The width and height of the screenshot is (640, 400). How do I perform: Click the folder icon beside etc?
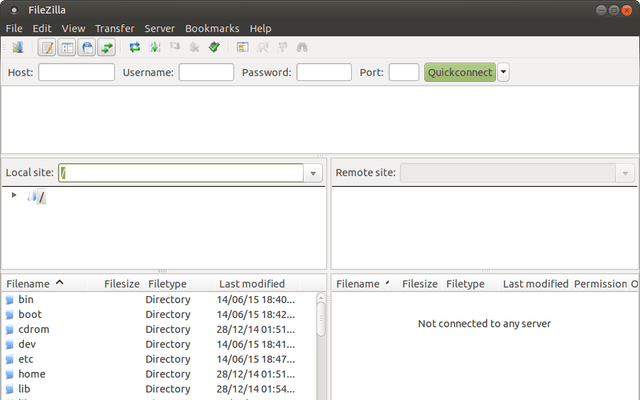click(x=10, y=360)
